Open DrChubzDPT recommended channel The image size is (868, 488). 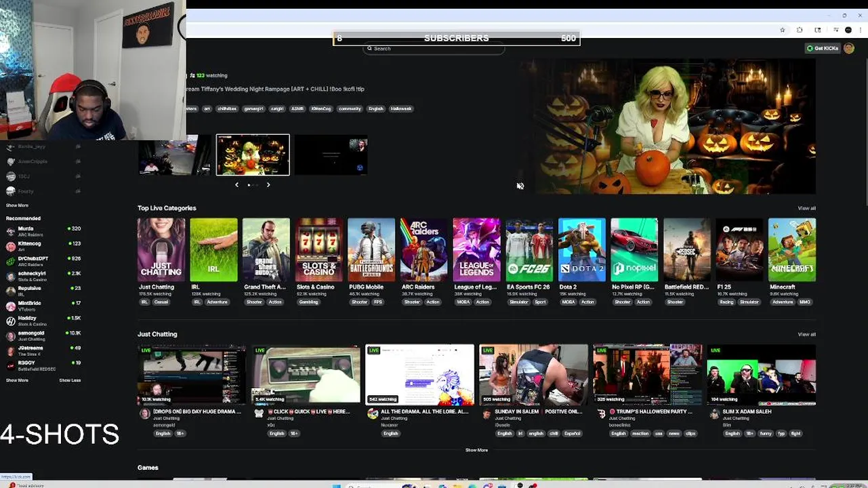point(43,260)
